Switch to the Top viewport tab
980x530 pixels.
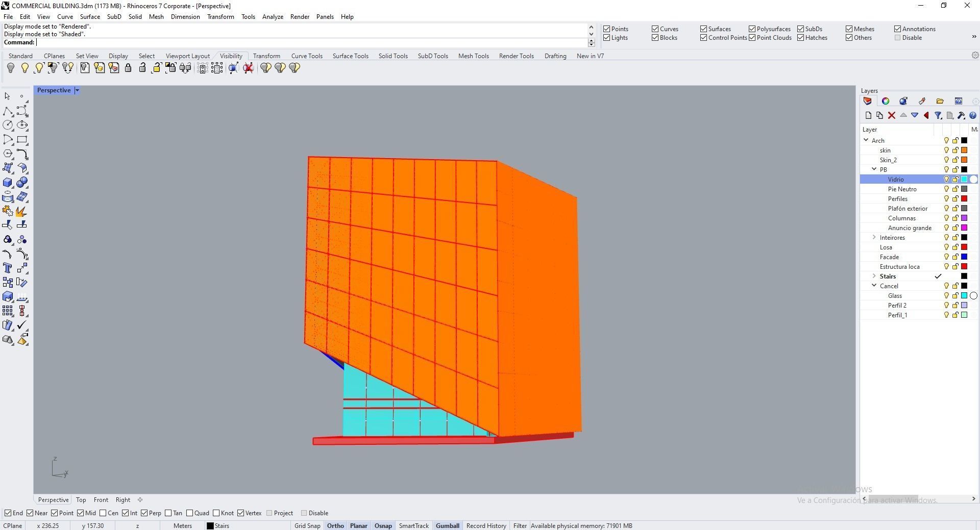tap(81, 500)
